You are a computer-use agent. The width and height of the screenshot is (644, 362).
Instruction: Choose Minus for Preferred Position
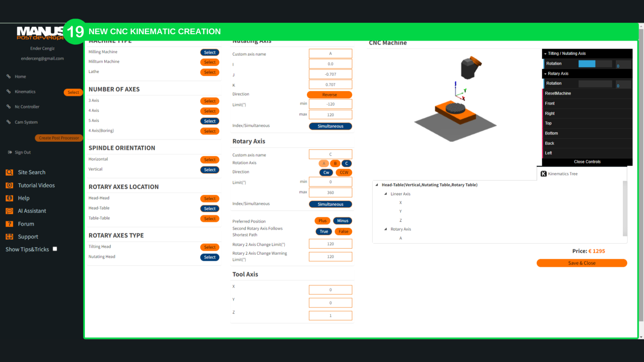(x=342, y=221)
